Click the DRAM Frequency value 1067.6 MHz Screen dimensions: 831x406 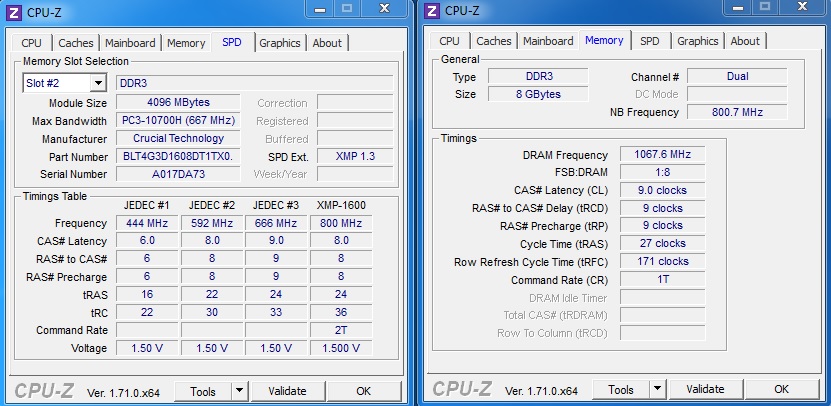point(662,154)
